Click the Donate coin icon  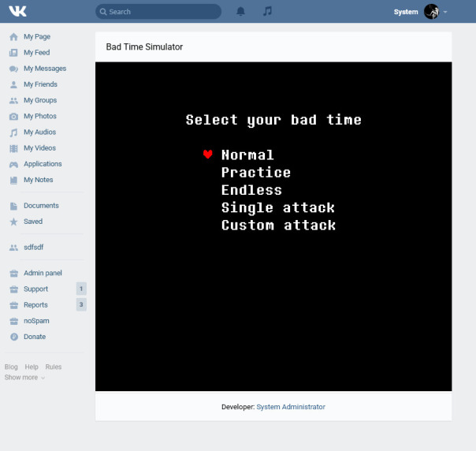(x=13, y=337)
